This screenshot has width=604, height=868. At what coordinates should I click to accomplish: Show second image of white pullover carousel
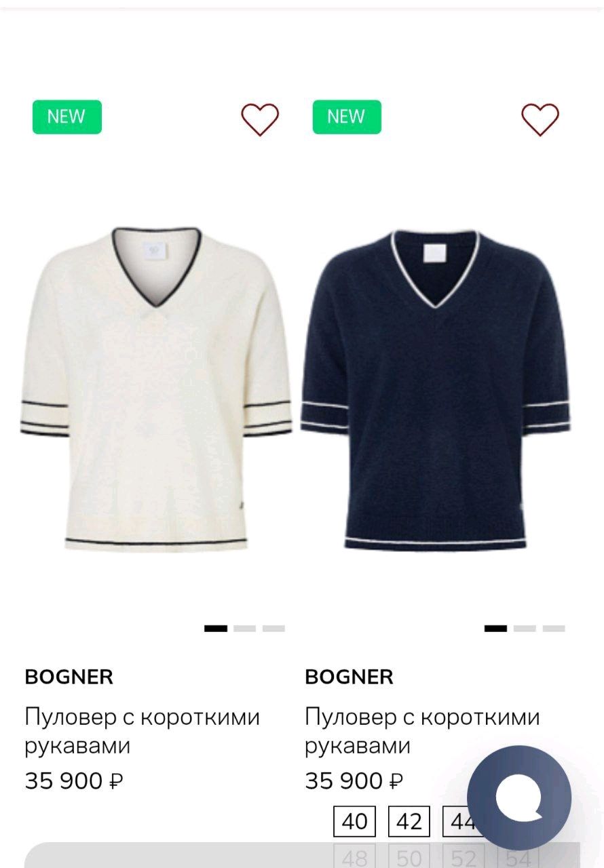coord(245,629)
